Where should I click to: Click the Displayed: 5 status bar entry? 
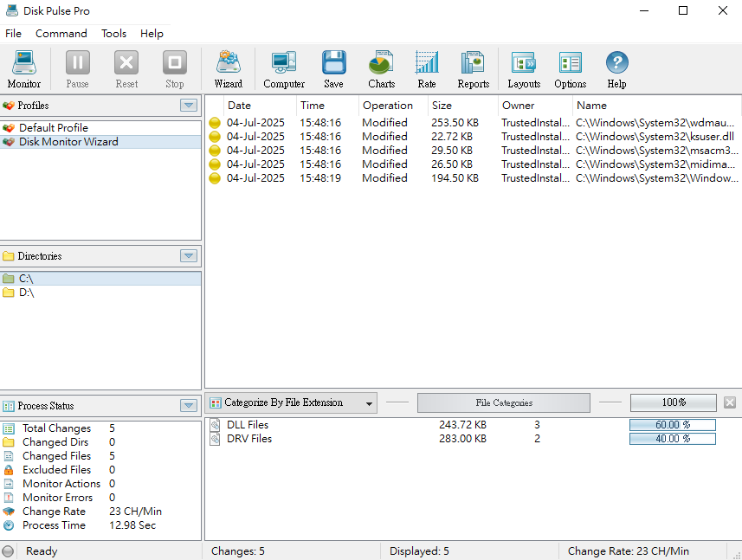[x=419, y=551]
